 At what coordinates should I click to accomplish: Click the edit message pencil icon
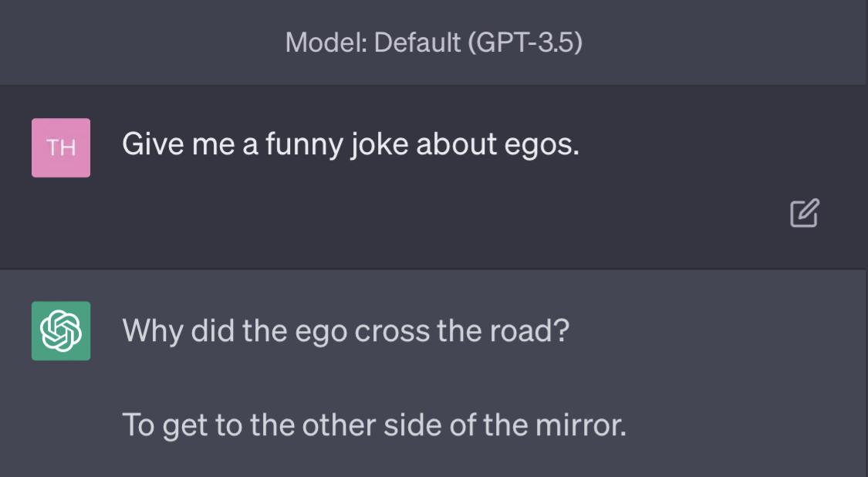pos(804,213)
